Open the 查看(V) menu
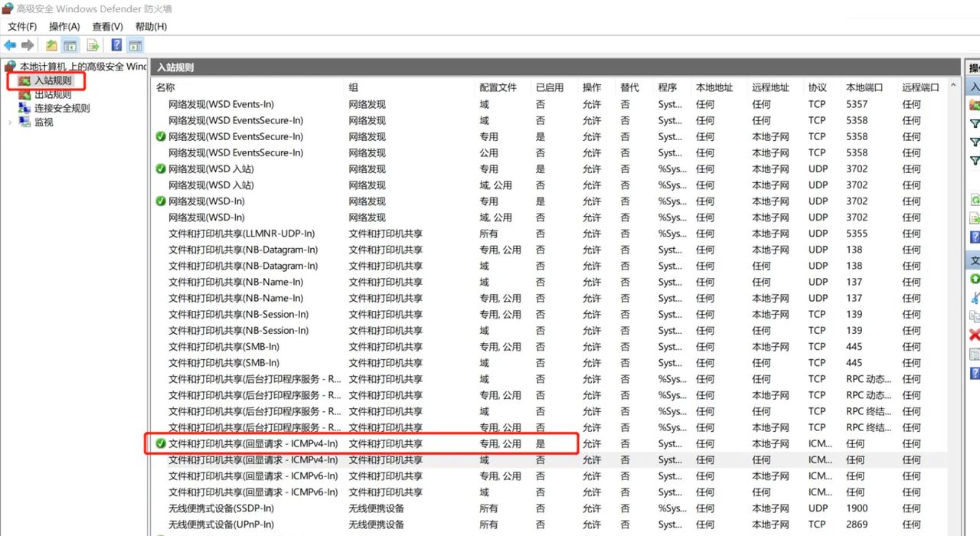Screen dimensions: 980x536 107,26
